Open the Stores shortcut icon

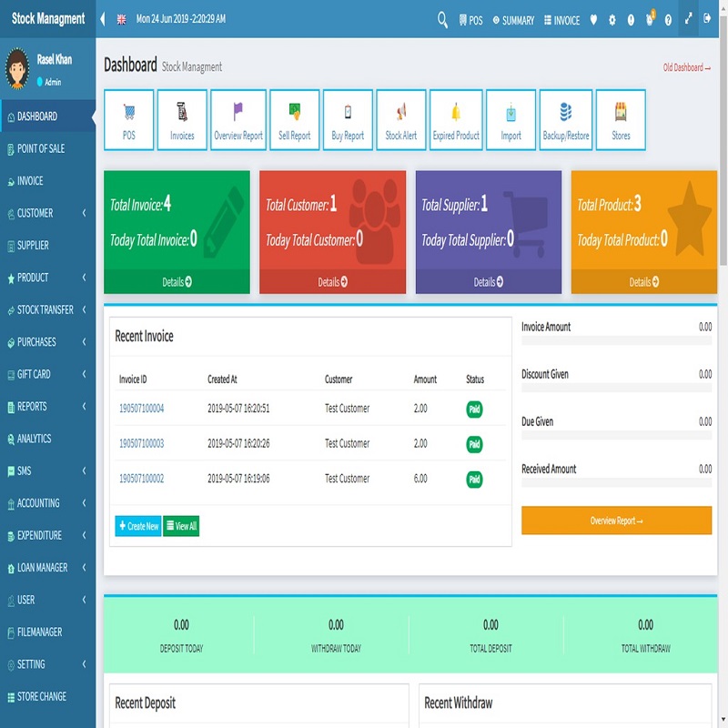(620, 119)
